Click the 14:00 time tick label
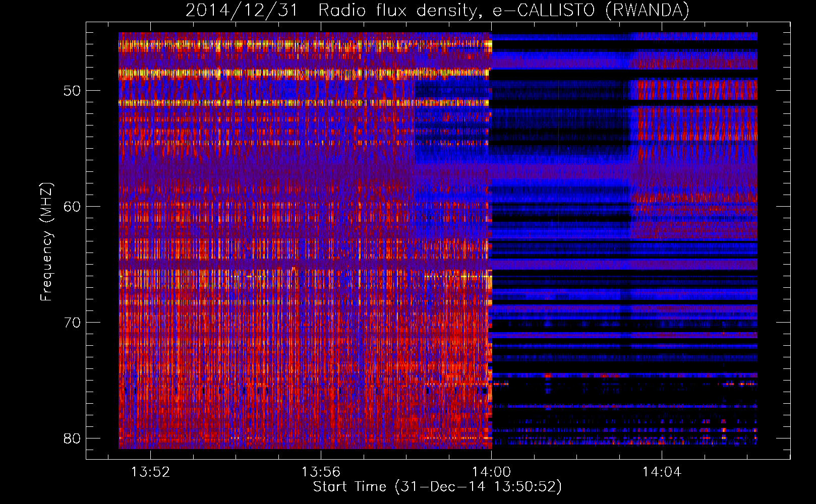The height and width of the screenshot is (504, 816). pyautogui.click(x=491, y=472)
